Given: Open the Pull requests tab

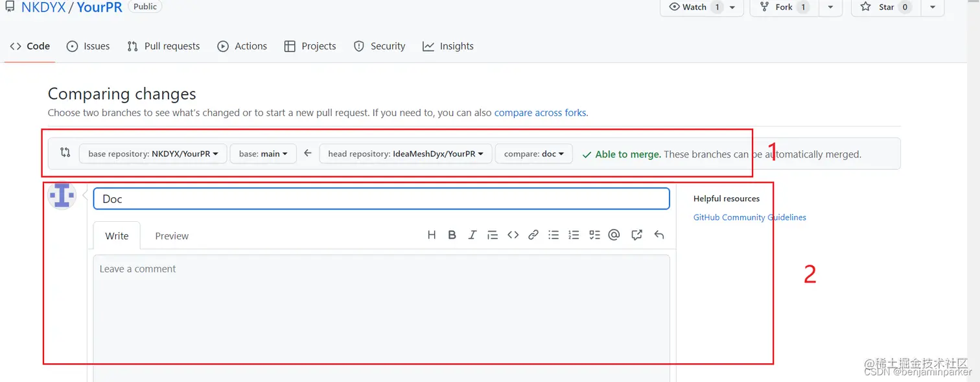Looking at the screenshot, I should coord(163,46).
